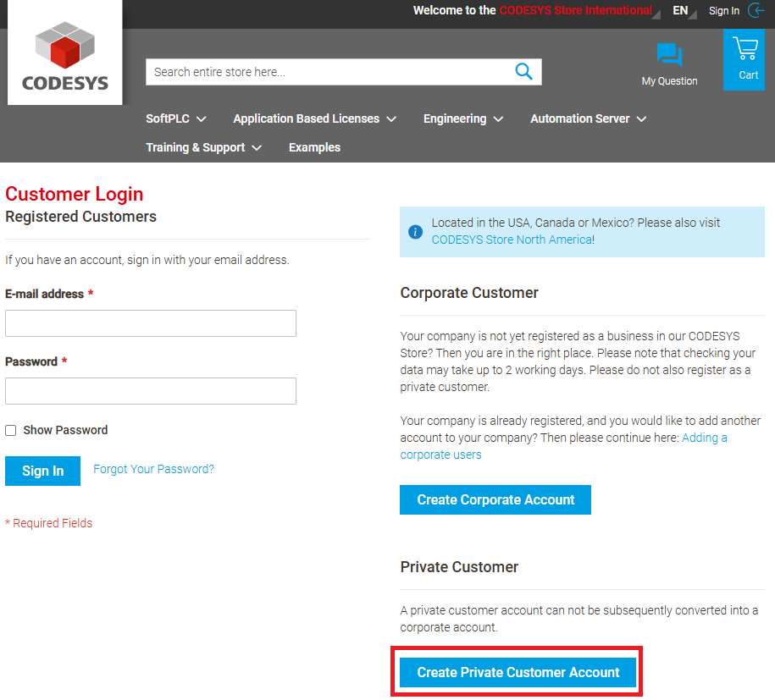Click Create Private Customer Account button

click(x=518, y=672)
